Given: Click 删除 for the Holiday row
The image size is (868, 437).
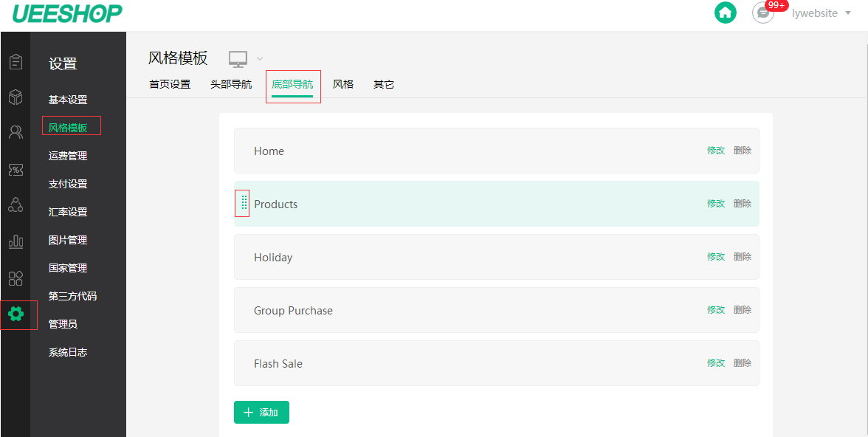Looking at the screenshot, I should click(x=743, y=256).
